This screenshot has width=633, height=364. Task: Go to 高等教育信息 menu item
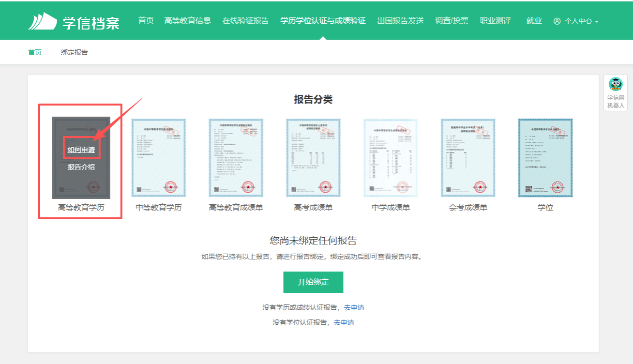click(188, 21)
